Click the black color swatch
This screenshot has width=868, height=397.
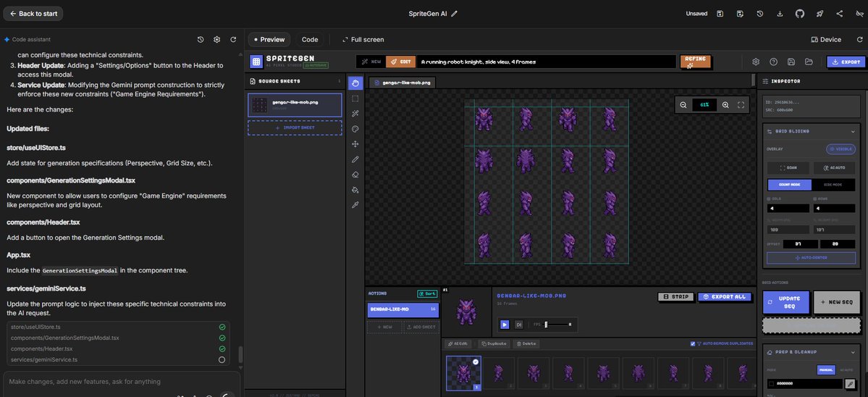coord(770,384)
